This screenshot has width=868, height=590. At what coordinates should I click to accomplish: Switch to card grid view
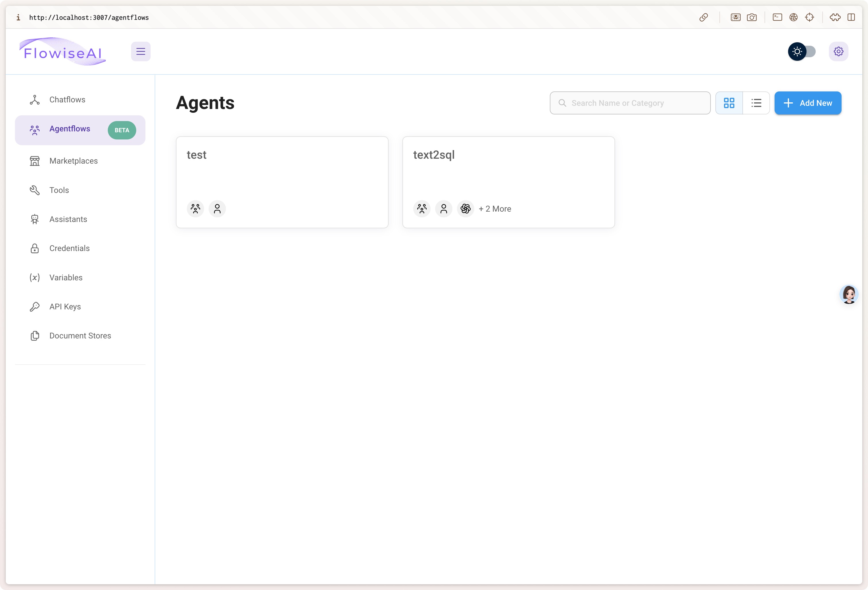coord(729,103)
